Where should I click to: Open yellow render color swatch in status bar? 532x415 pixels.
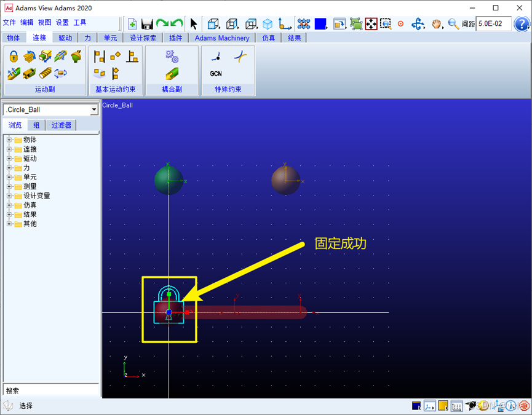[x=443, y=406]
